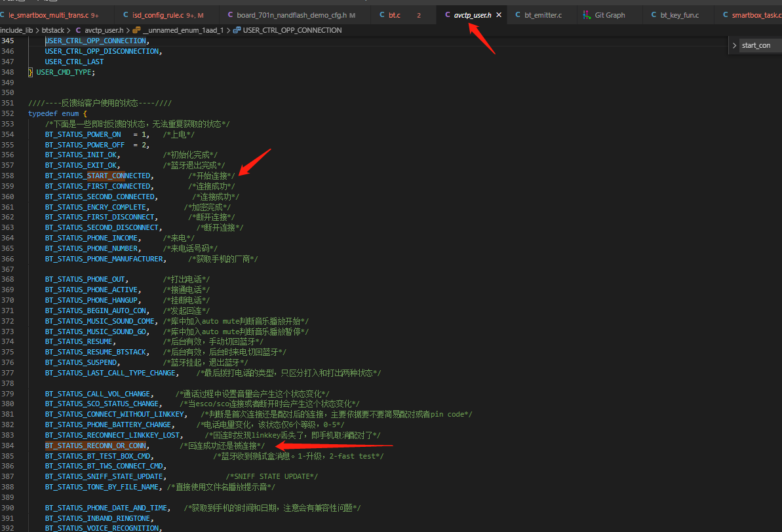Click USER_CTRL_OPP_DISCONNECTION on line 346
Image resolution: width=782 pixels, height=532 pixels.
click(102, 51)
